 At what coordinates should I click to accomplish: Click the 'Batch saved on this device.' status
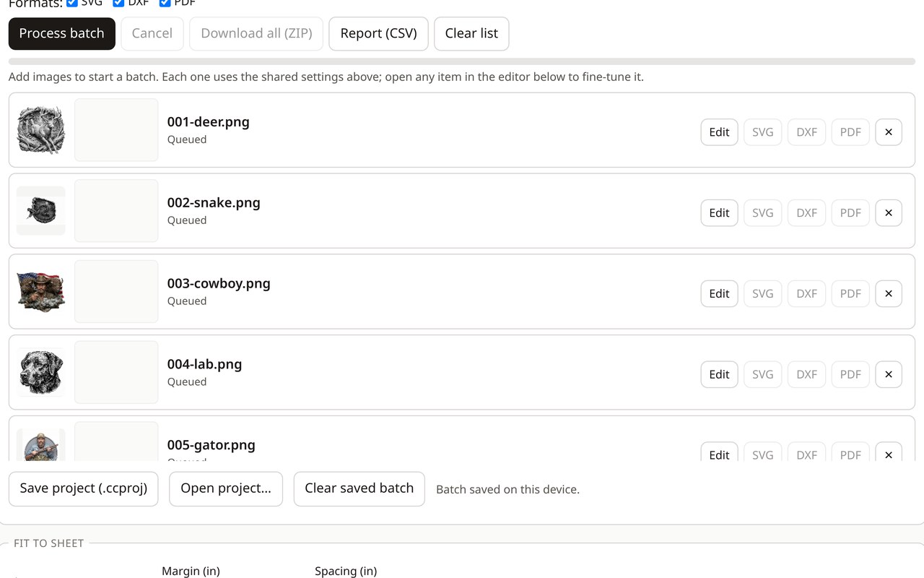click(x=507, y=490)
